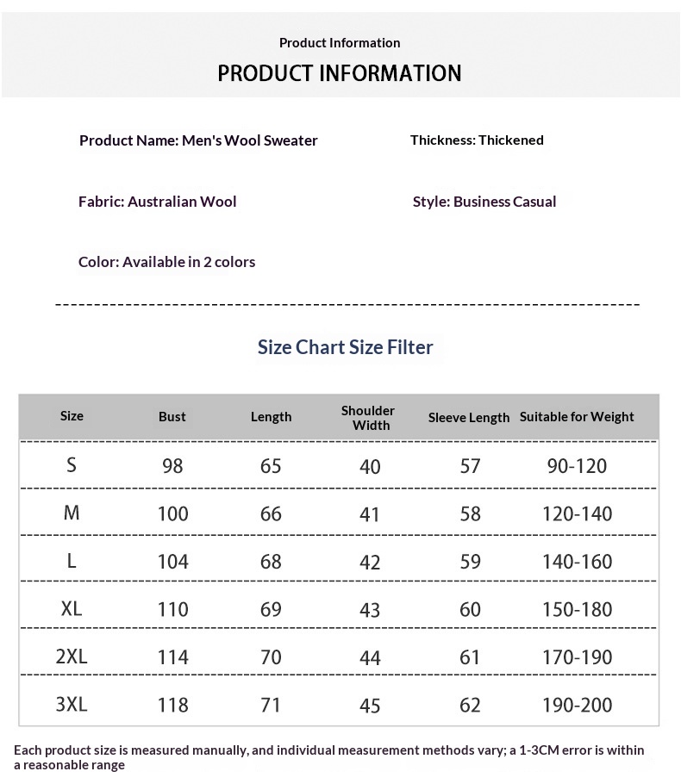Select the sleeve length value 61

(x=470, y=657)
